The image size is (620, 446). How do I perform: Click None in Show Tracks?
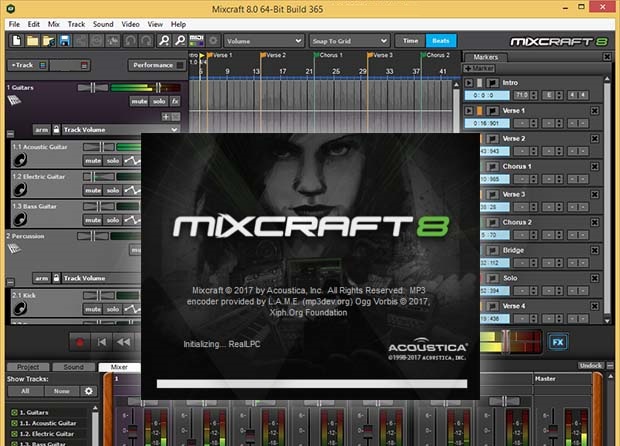(62, 391)
